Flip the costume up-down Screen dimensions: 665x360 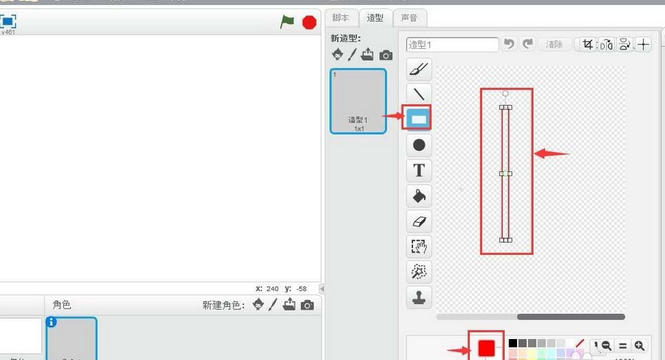point(624,45)
